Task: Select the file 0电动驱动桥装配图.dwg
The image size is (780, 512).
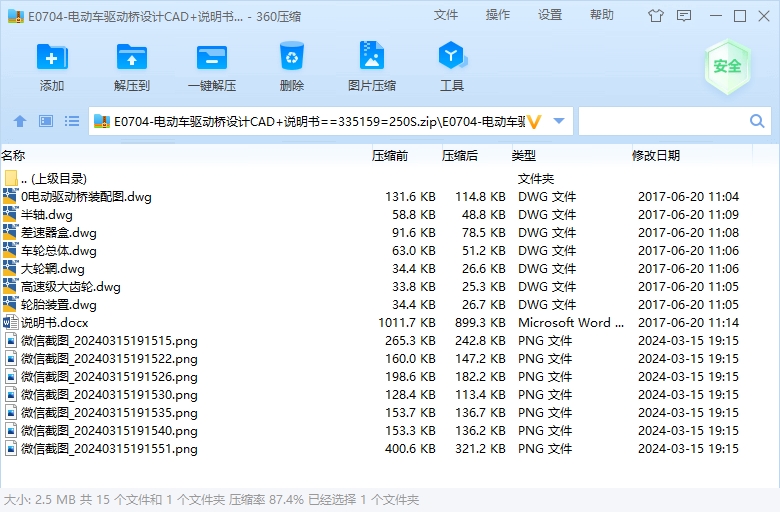Action: (x=86, y=197)
